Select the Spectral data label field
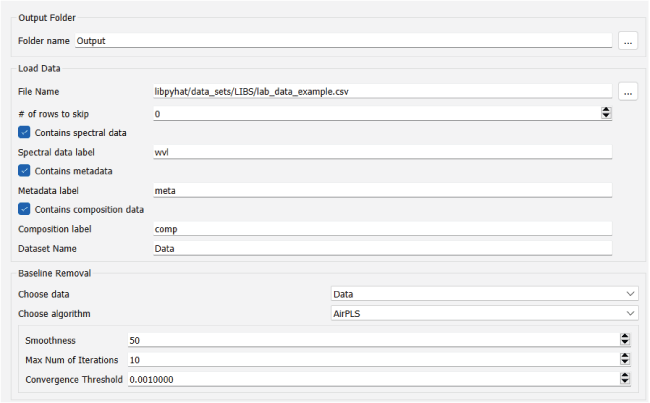The image size is (650, 403). pos(380,152)
